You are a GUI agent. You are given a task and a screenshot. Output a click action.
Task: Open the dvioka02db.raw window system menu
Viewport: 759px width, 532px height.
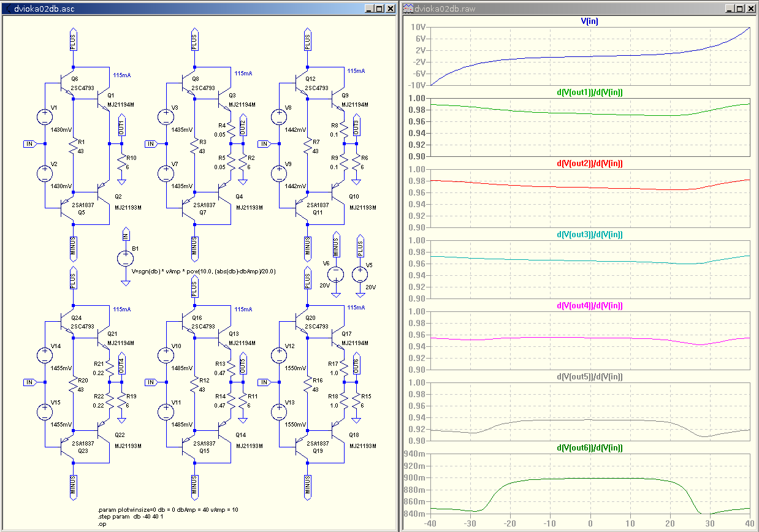click(x=407, y=9)
